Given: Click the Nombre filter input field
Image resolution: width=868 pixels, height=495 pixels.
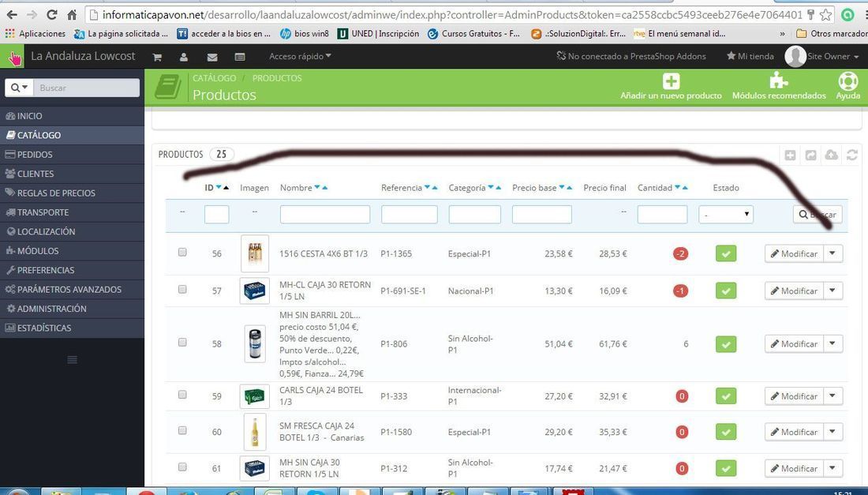Looking at the screenshot, I should 325,214.
